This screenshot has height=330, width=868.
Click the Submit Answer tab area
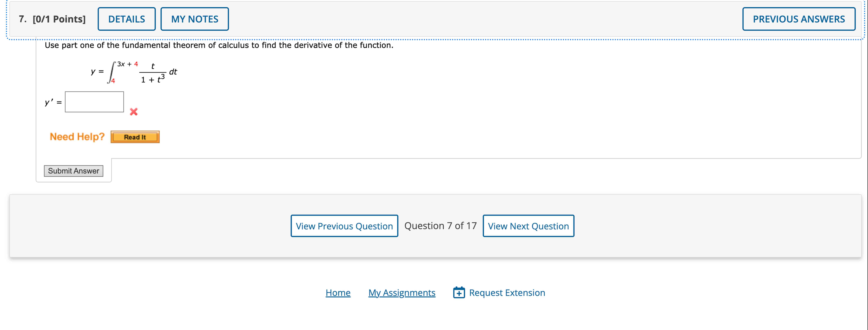73,171
